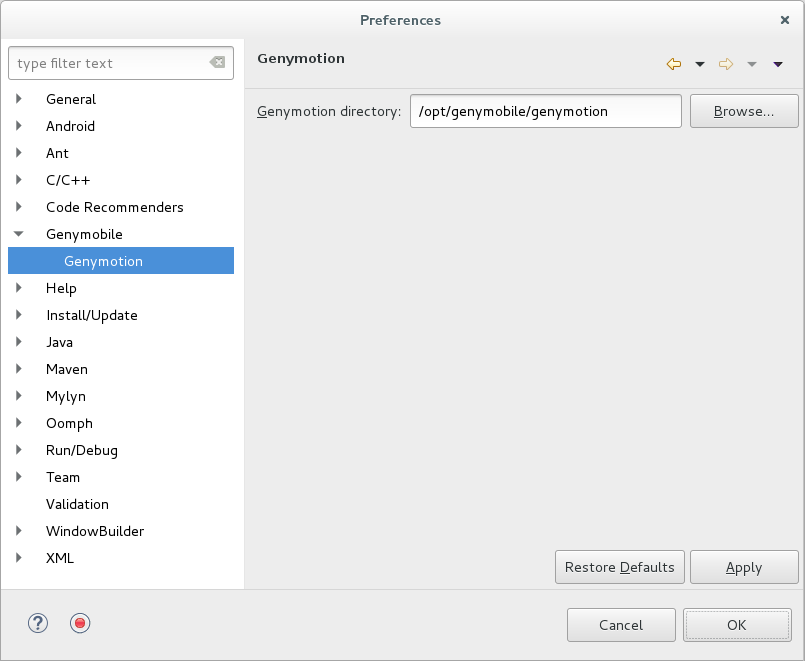805x661 pixels.
Task: Select the Android preferences category
Action: click(70, 126)
